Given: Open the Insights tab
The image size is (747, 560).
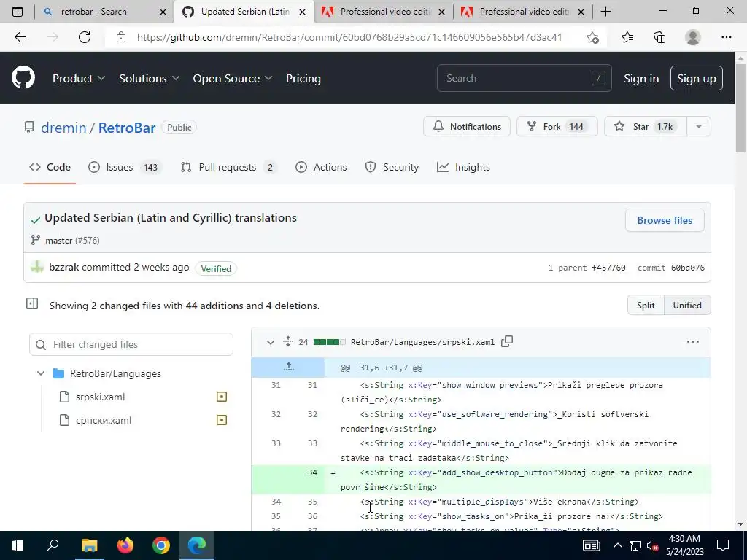Looking at the screenshot, I should coord(463,167).
